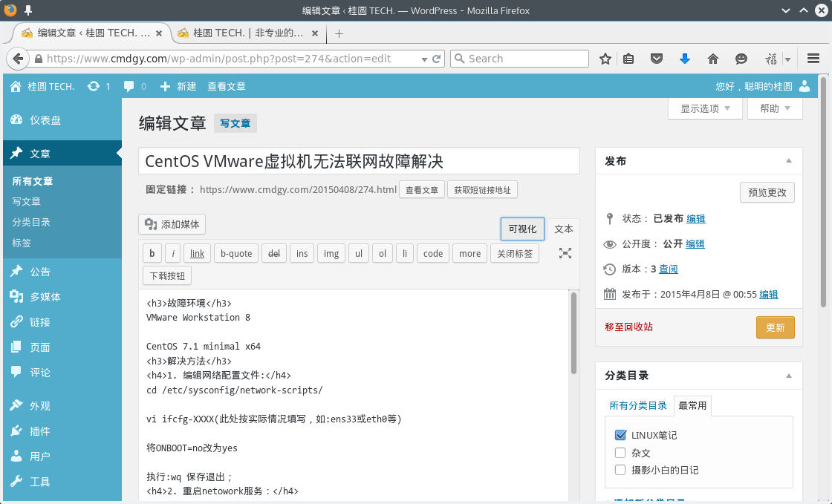Switch to the 文本 text editor tab

click(x=564, y=229)
